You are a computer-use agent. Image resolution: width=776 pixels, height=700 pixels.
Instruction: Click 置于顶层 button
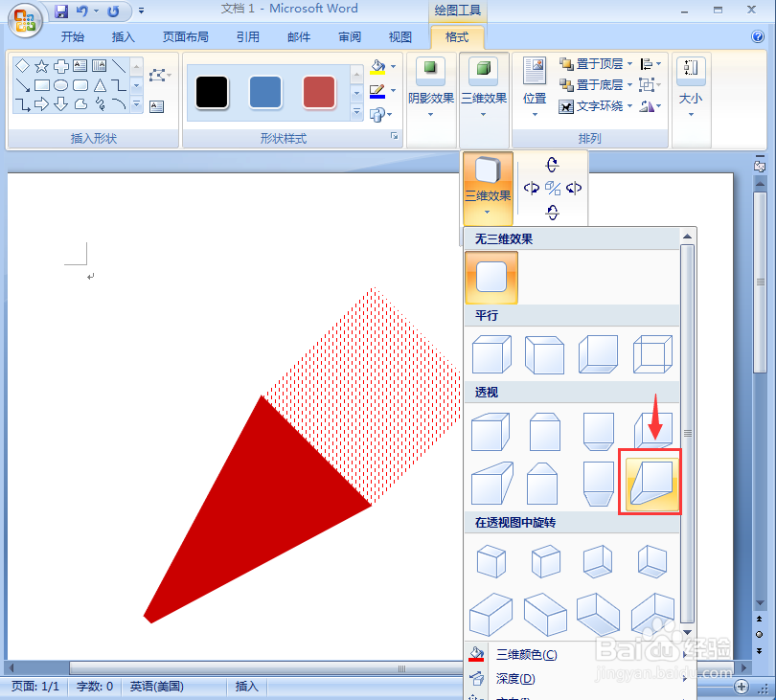(x=591, y=64)
